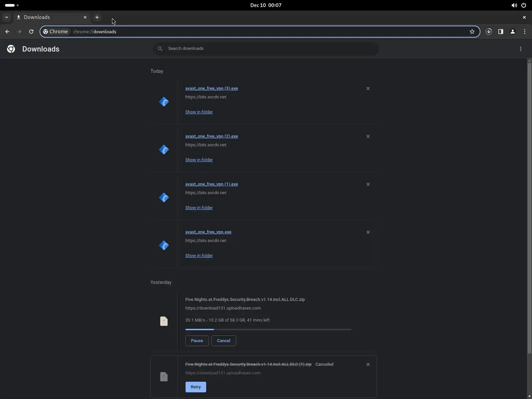Image resolution: width=532 pixels, height=399 pixels.
Task: Retry the canceled zip download
Action: tap(196, 387)
